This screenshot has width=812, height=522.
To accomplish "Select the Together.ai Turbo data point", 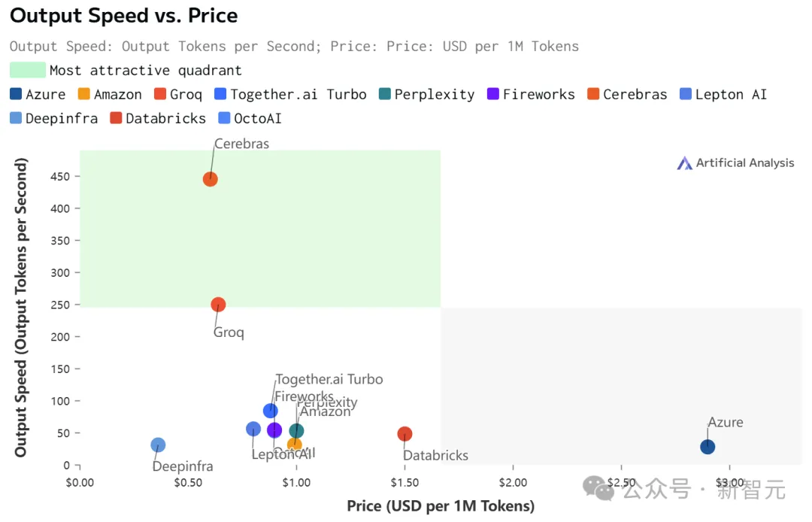I will coord(271,411).
